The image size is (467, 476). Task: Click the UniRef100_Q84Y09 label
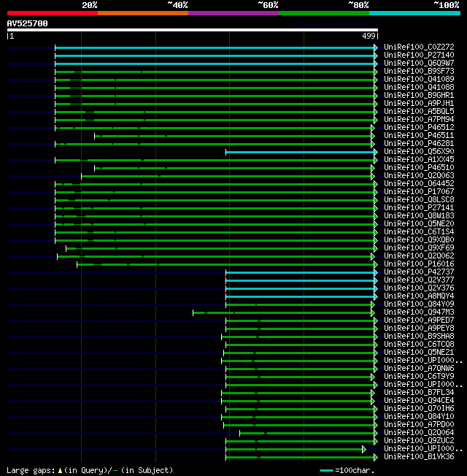(419, 304)
